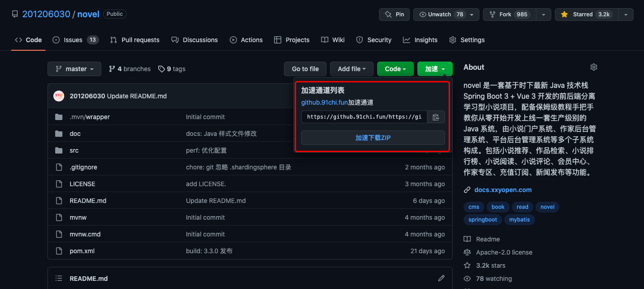Click the mvnw.cmd file icon
The width and height of the screenshot is (644, 289).
pos(59,234)
